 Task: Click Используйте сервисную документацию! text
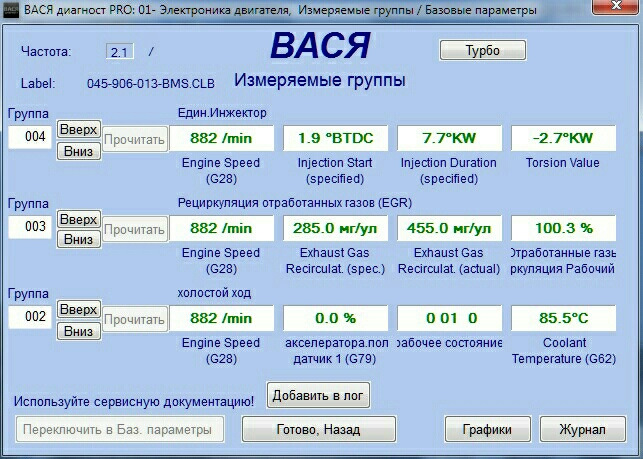pyautogui.click(x=134, y=401)
